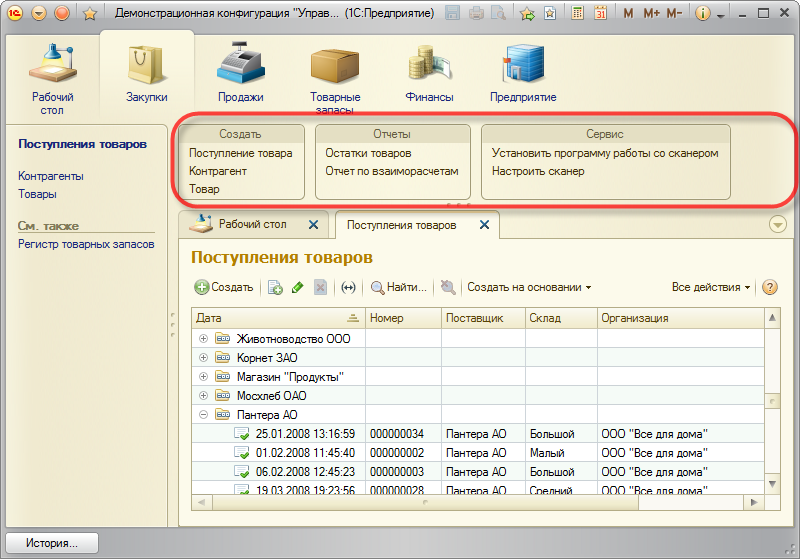
Task: Open the help question mark icon
Action: click(x=770, y=287)
